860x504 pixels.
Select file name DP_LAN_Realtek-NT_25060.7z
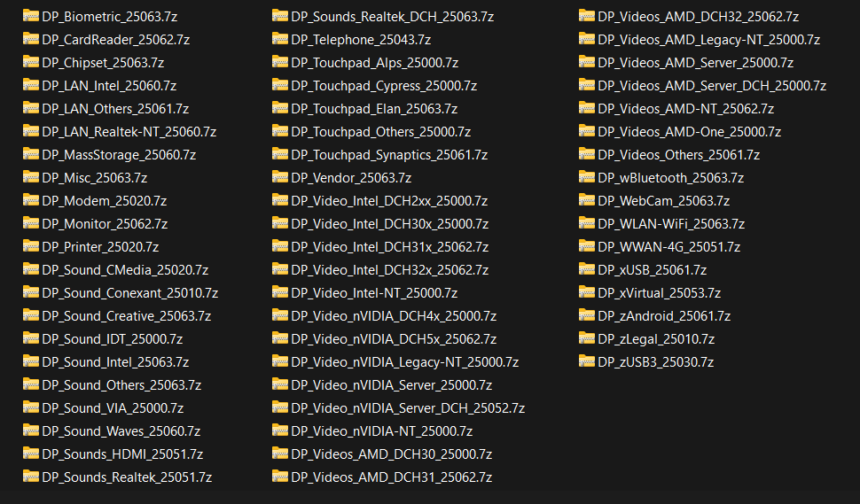pyautogui.click(x=129, y=132)
